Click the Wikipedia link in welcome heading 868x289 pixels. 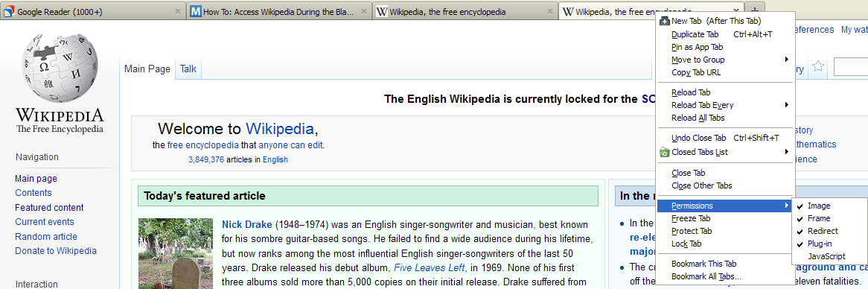coord(280,128)
